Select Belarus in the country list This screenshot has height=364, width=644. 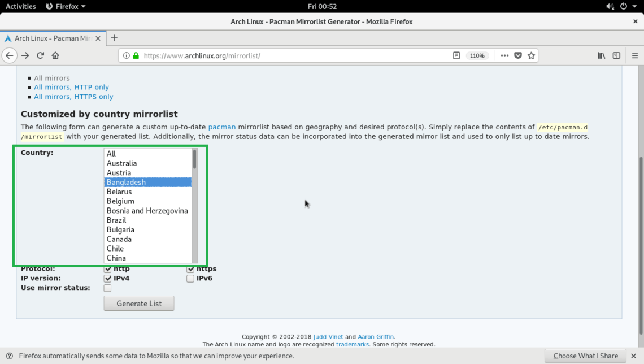(148, 192)
